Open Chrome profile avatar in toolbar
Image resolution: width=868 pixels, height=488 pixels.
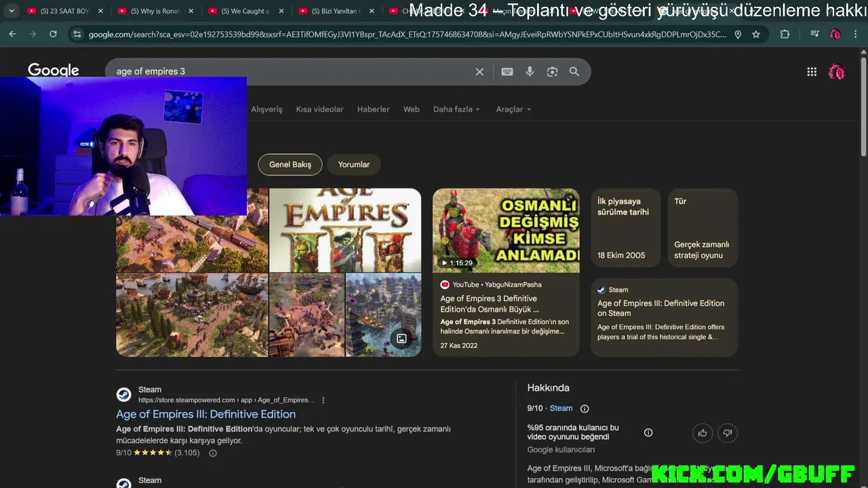coord(835,35)
